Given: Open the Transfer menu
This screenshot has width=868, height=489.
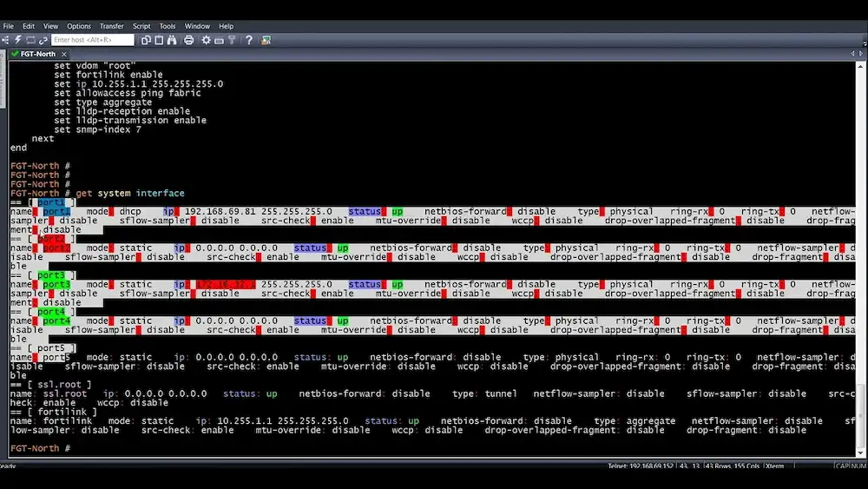Looking at the screenshot, I should pyautogui.click(x=112, y=26).
